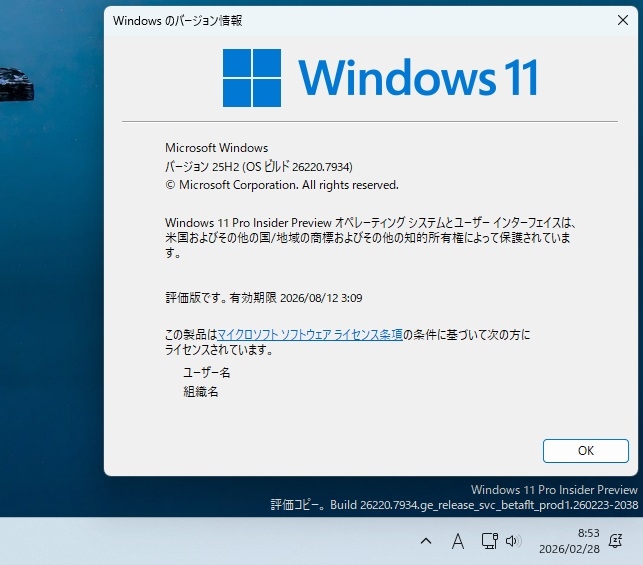This screenshot has height=565, width=643.
Task: Click the dialog title Windows のバージョン情報
Action: tap(178, 21)
